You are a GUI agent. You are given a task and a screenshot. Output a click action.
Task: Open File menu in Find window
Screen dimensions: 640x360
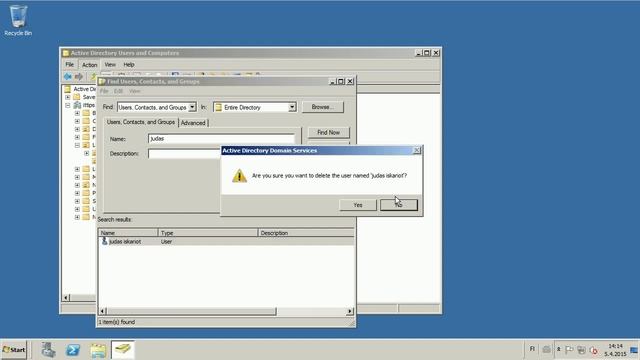coord(104,91)
